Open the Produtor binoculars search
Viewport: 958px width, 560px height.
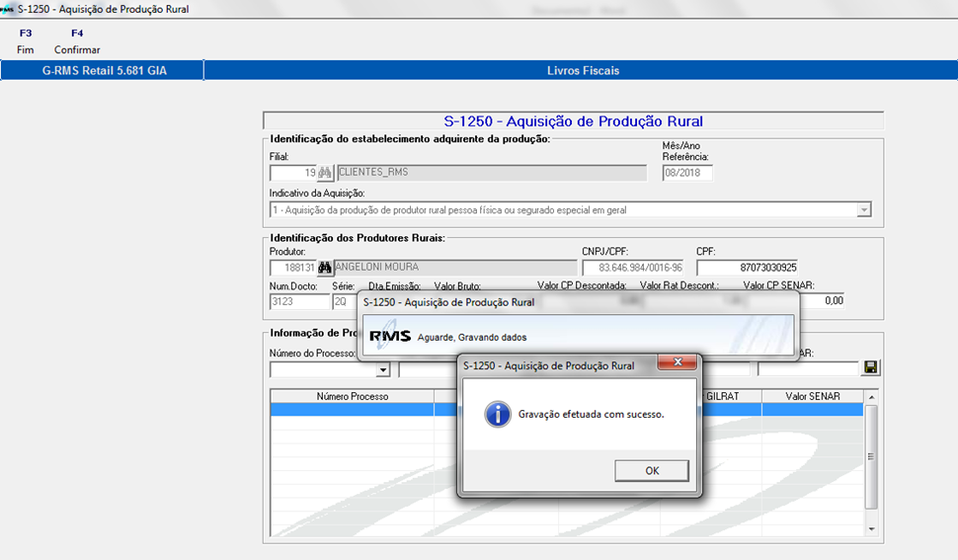[x=325, y=268]
